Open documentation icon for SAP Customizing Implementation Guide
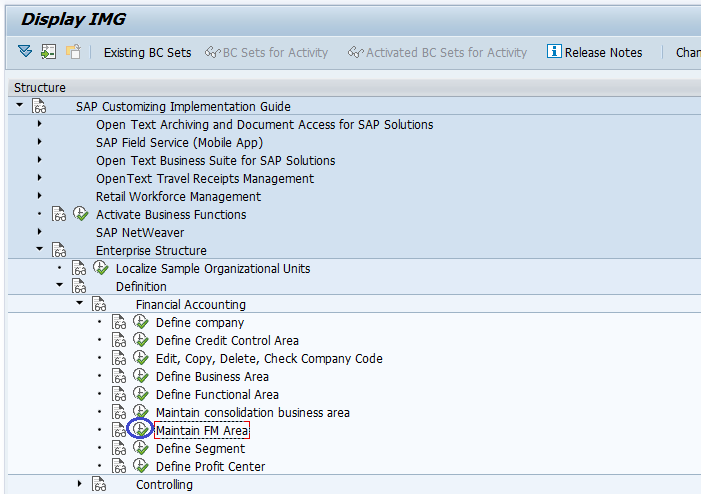This screenshot has width=701, height=494. [x=39, y=106]
